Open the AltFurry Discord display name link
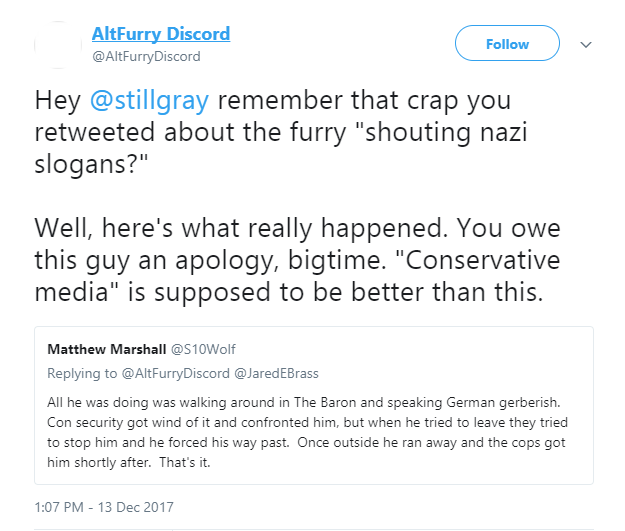Viewport: 625px width, 531px height. point(161,34)
